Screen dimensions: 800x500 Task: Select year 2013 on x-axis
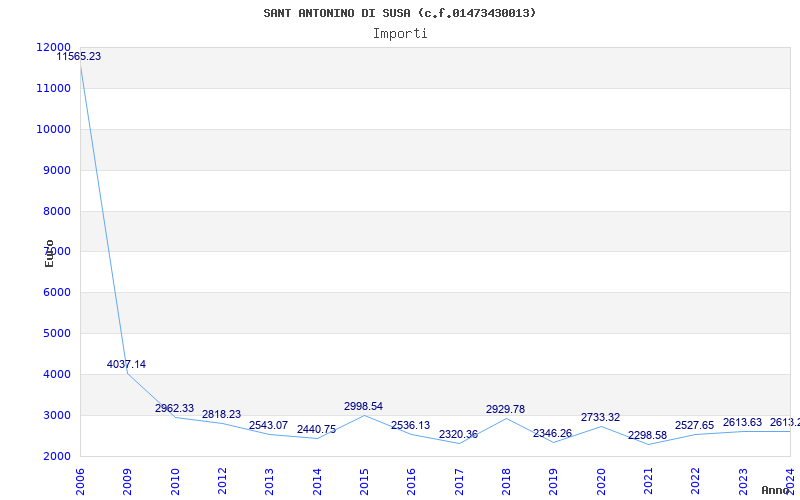[x=269, y=482]
